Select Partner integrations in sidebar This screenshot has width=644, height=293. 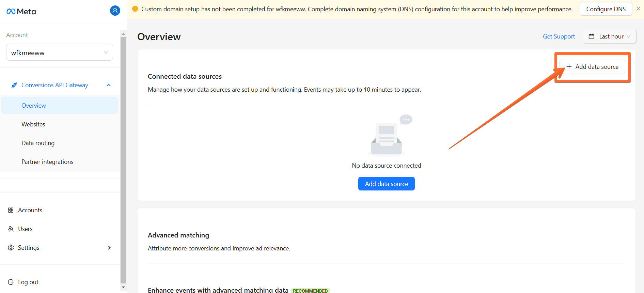[x=47, y=162]
